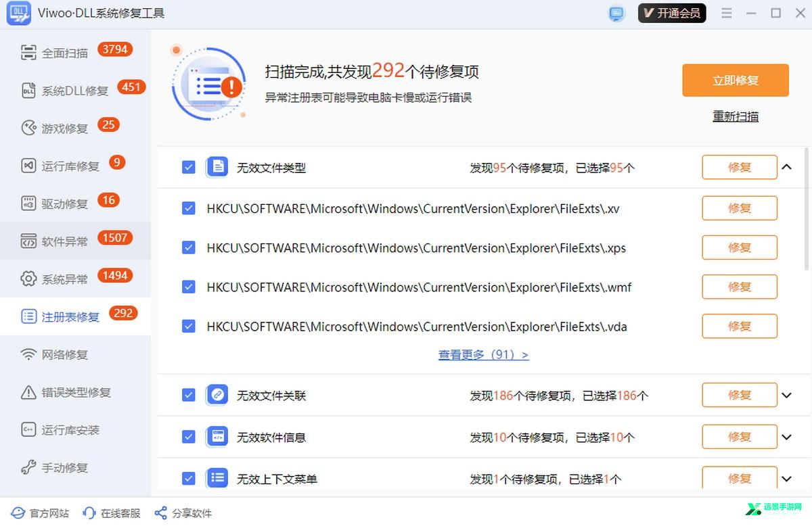The image size is (812, 526).
Task: Click 修复 button for 无效文件类型 category
Action: click(x=740, y=167)
